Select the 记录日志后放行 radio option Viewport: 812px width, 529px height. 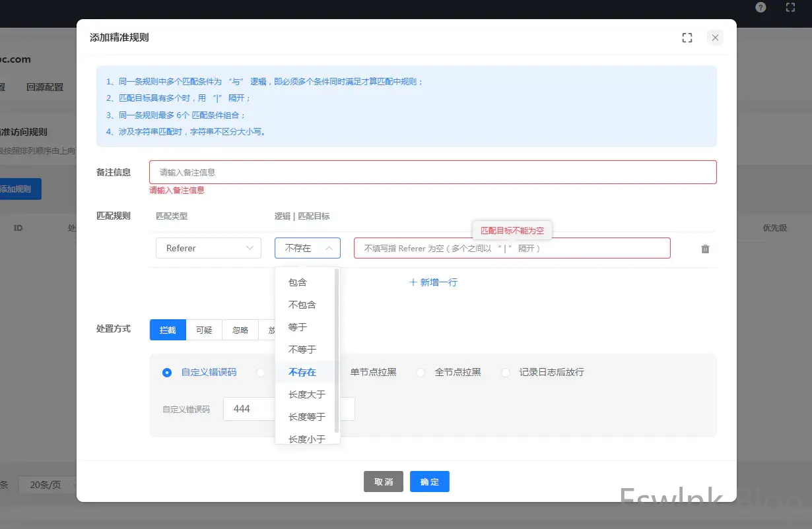506,373
